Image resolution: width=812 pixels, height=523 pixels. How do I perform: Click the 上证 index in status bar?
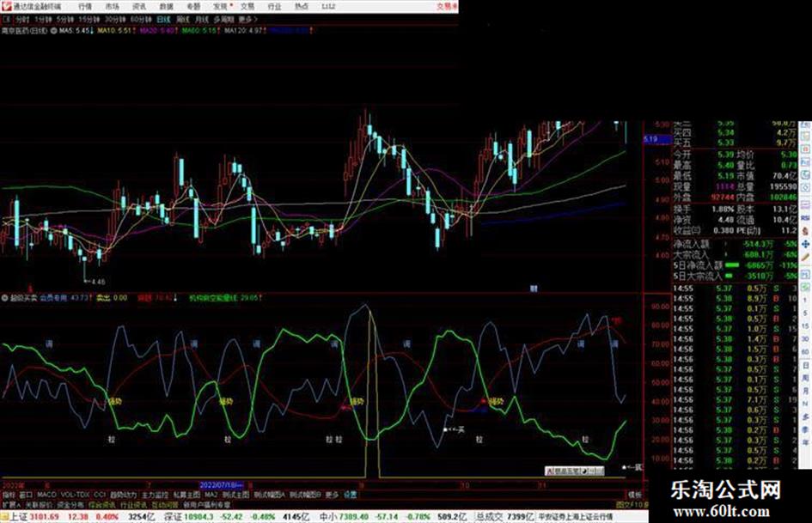(19, 517)
